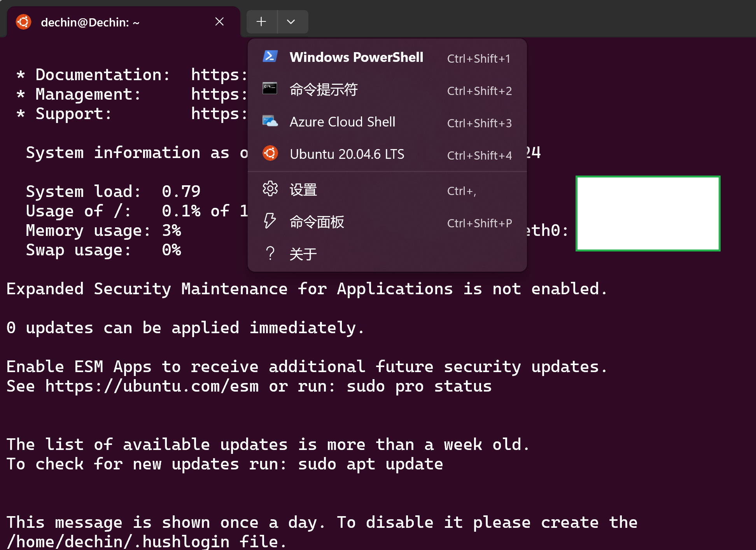This screenshot has width=756, height=550.
Task: Click the Azure Cloud Shell icon
Action: click(x=270, y=121)
